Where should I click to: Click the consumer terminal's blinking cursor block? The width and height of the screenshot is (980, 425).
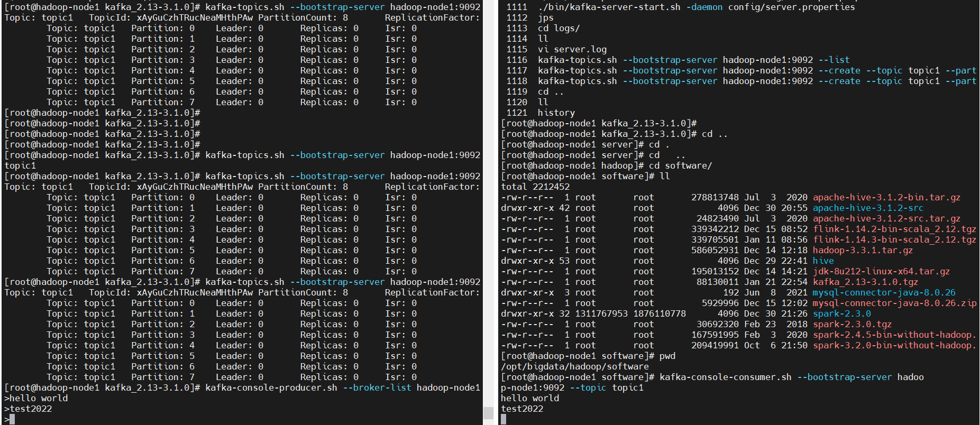pyautogui.click(x=503, y=419)
